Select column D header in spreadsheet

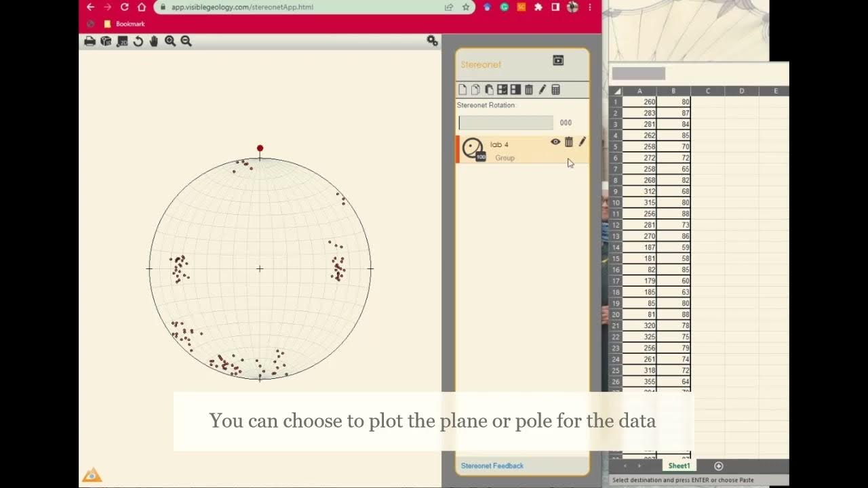741,91
